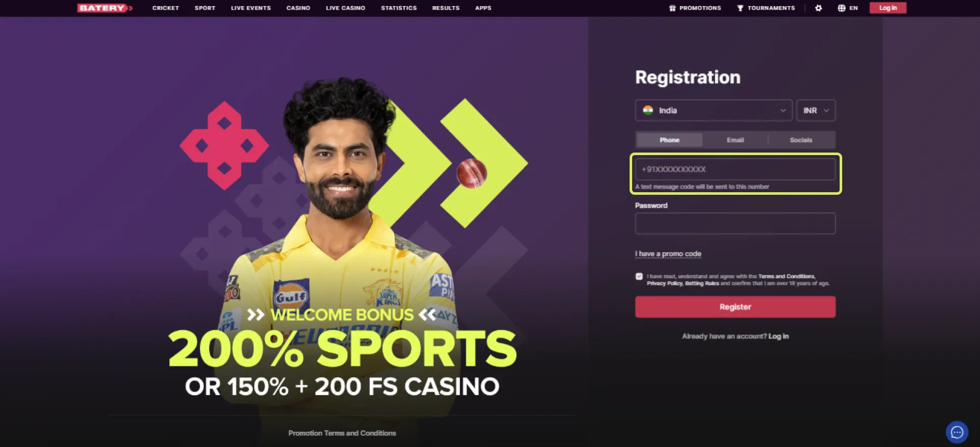Expand the India country dropdown

click(714, 110)
